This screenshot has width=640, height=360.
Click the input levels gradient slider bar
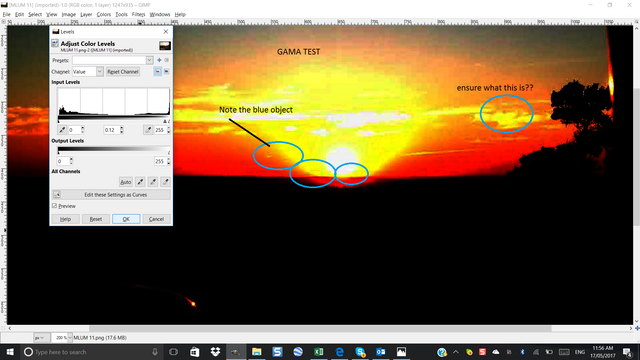[114, 119]
